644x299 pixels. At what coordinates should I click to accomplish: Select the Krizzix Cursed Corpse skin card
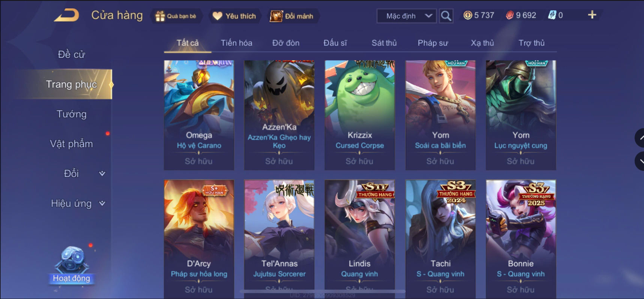coord(360,115)
